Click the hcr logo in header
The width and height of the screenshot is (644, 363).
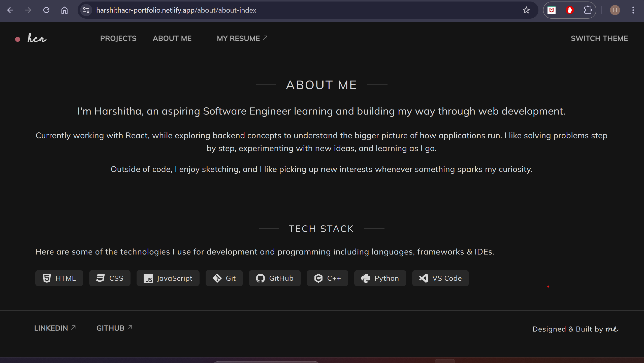pos(37,39)
